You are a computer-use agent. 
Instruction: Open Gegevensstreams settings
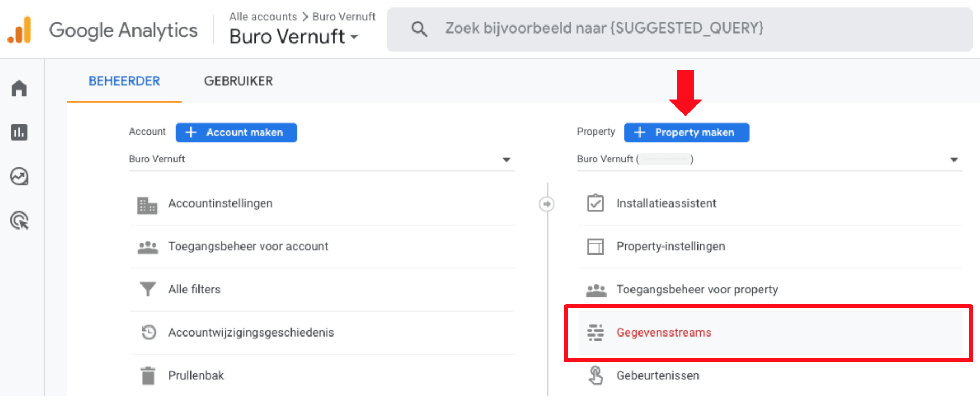663,332
